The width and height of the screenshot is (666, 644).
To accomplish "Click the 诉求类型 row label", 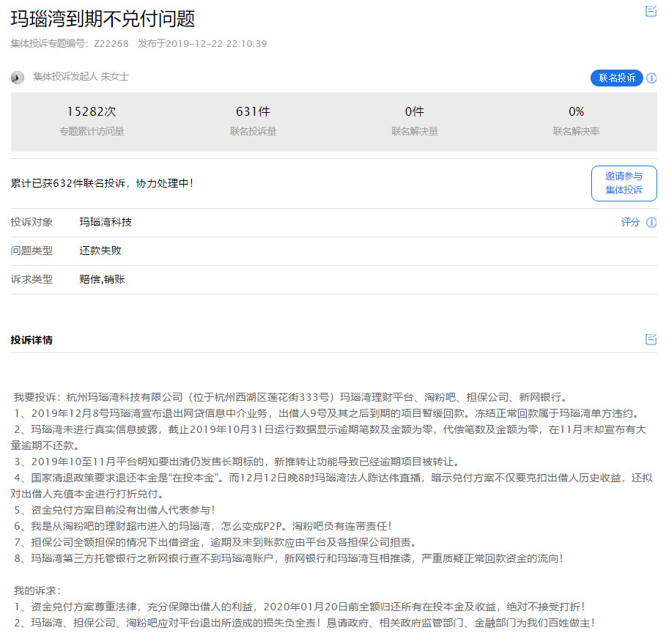I will click(x=32, y=279).
